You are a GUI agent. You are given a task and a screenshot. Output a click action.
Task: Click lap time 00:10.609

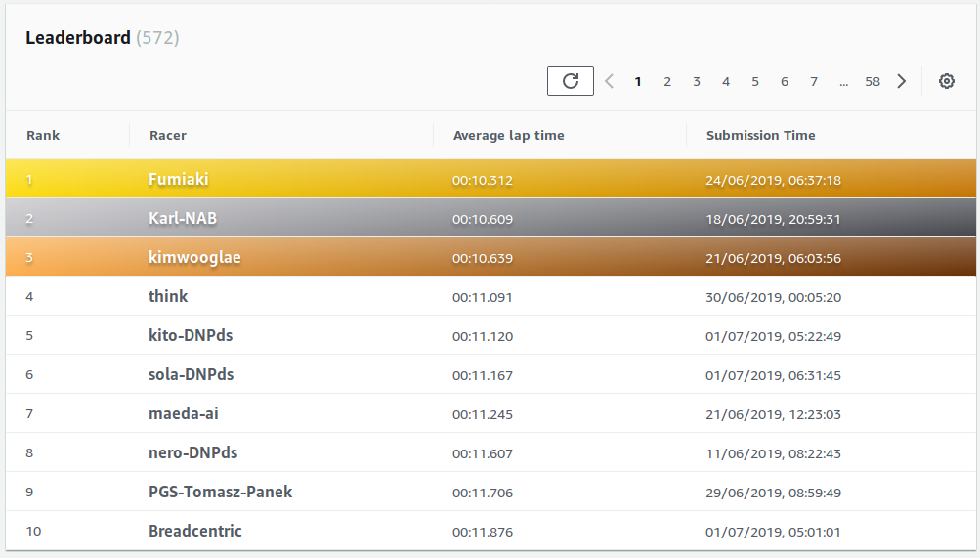[x=483, y=219]
